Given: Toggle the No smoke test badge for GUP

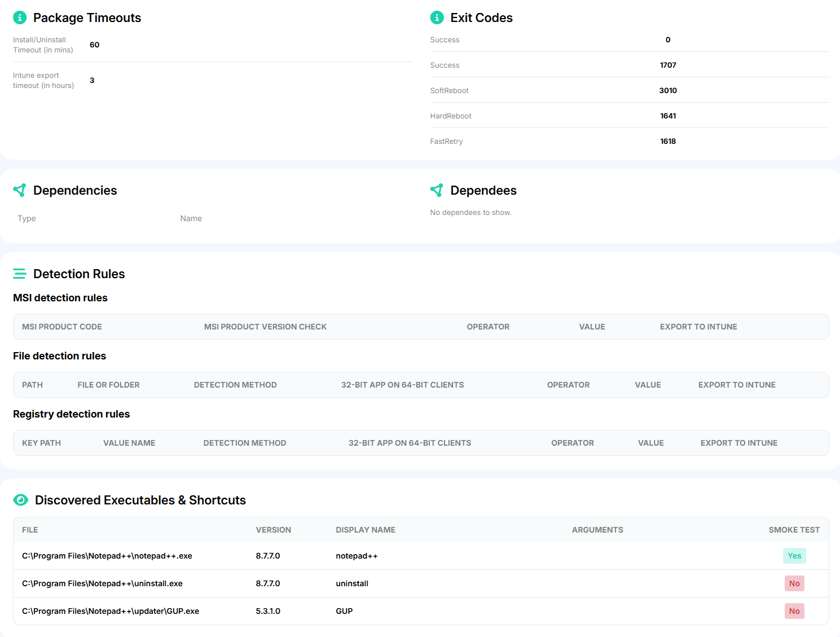Looking at the screenshot, I should 794,611.
